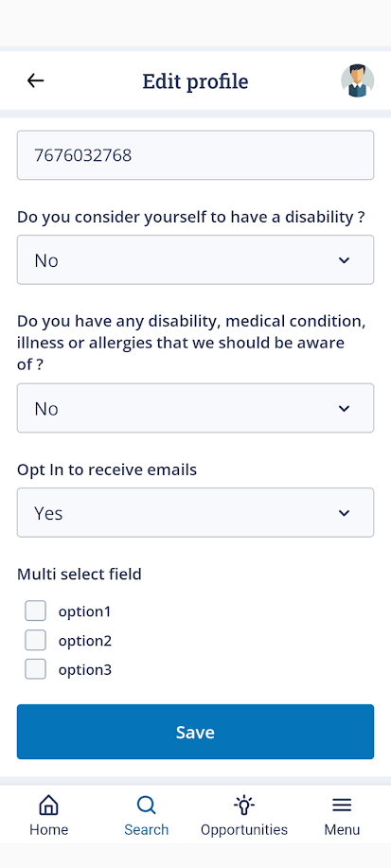Focus the phone number field 7676032768

[195, 155]
